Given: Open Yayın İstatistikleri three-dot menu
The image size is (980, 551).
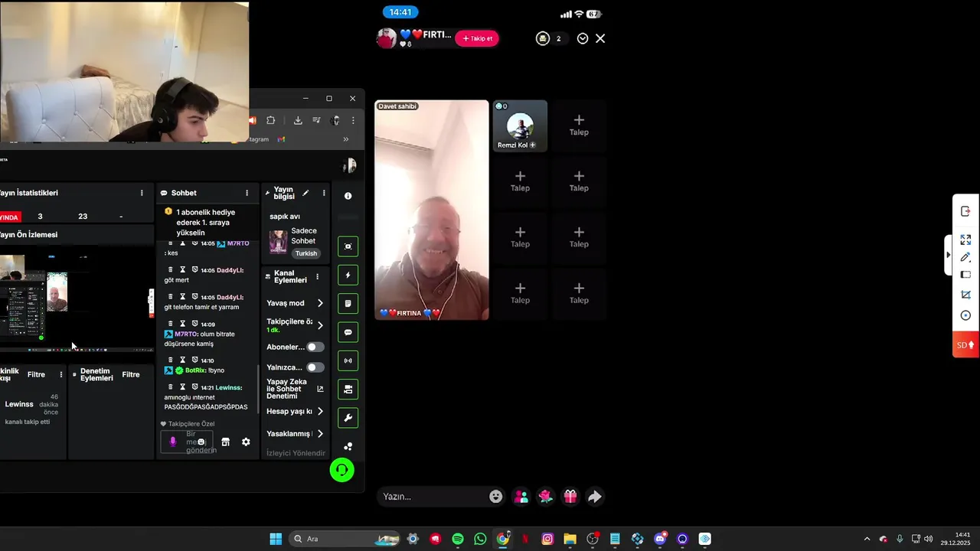Looking at the screenshot, I should (142, 193).
